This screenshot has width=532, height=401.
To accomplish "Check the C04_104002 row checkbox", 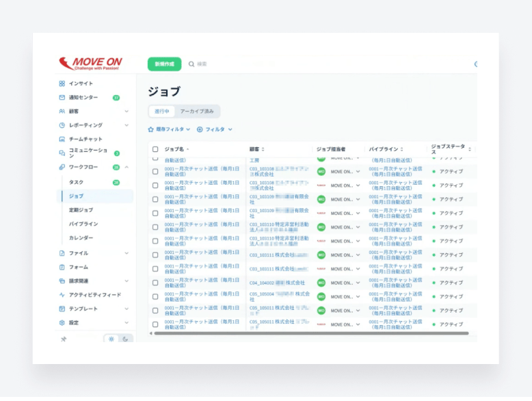I will tap(155, 283).
